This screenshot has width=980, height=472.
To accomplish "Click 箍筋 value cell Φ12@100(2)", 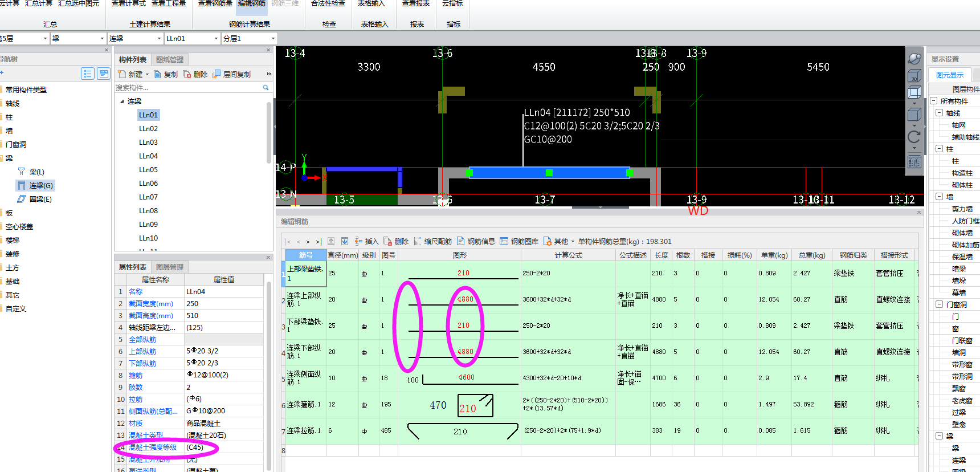I will 224,375.
